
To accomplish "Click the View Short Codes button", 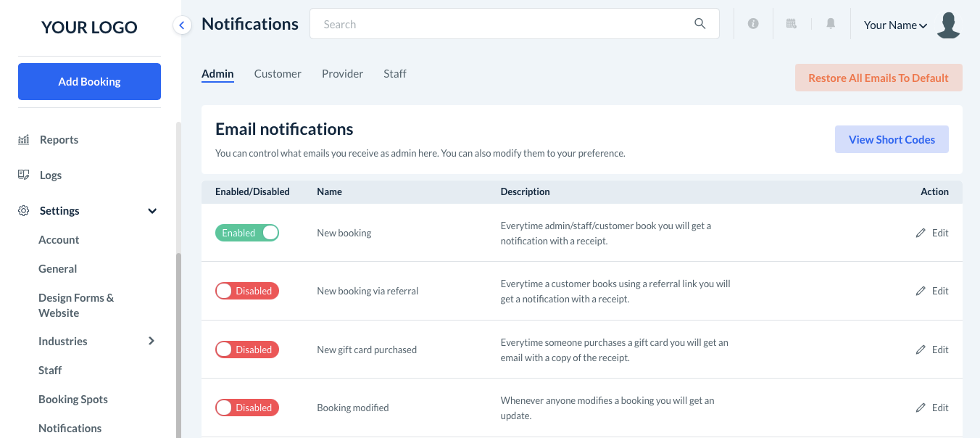I will (x=892, y=139).
